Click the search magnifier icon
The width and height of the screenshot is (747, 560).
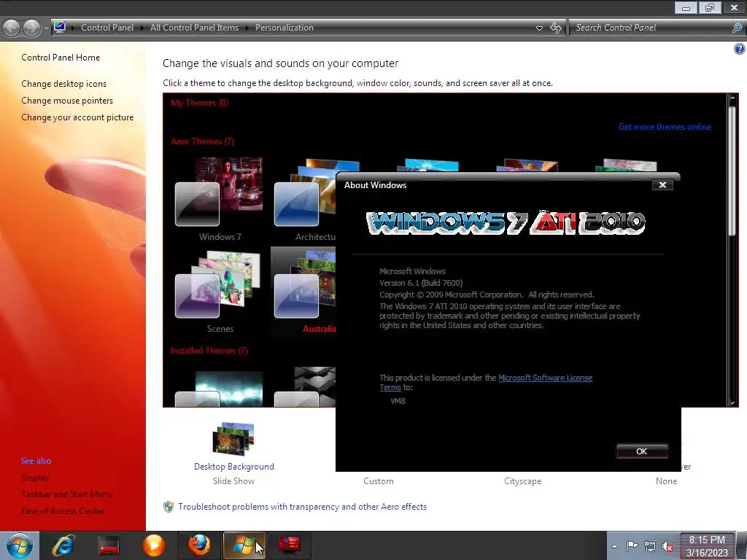[x=737, y=28]
